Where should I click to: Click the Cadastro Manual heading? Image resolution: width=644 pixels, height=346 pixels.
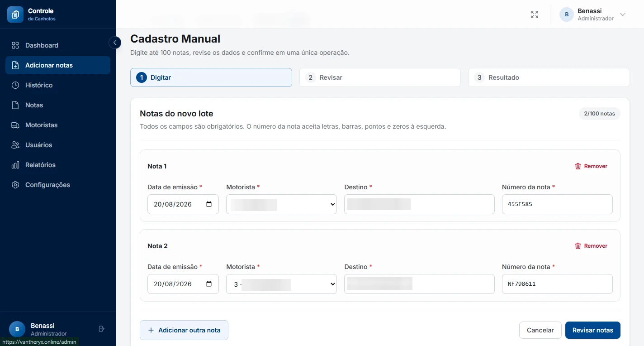[x=175, y=39]
